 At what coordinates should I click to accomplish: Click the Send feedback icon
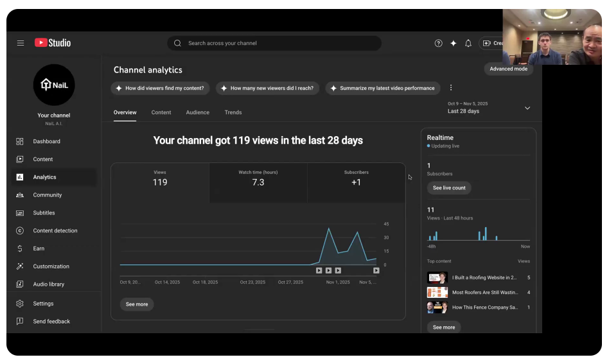point(20,322)
